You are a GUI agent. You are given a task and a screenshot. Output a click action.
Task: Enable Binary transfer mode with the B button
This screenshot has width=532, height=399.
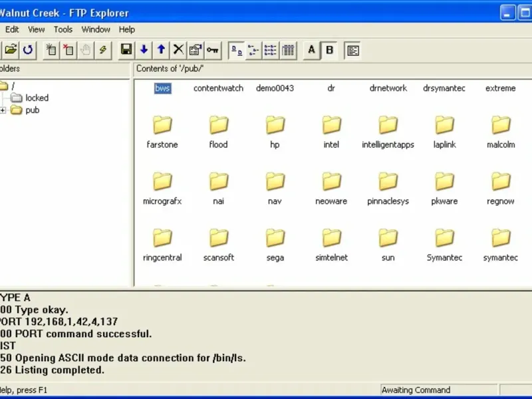pyautogui.click(x=329, y=51)
